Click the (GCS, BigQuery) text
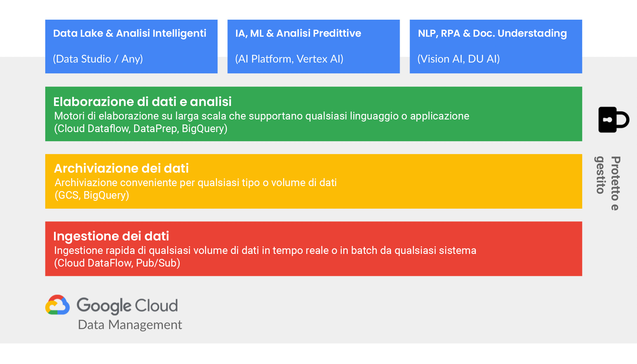637x364 pixels. click(92, 195)
